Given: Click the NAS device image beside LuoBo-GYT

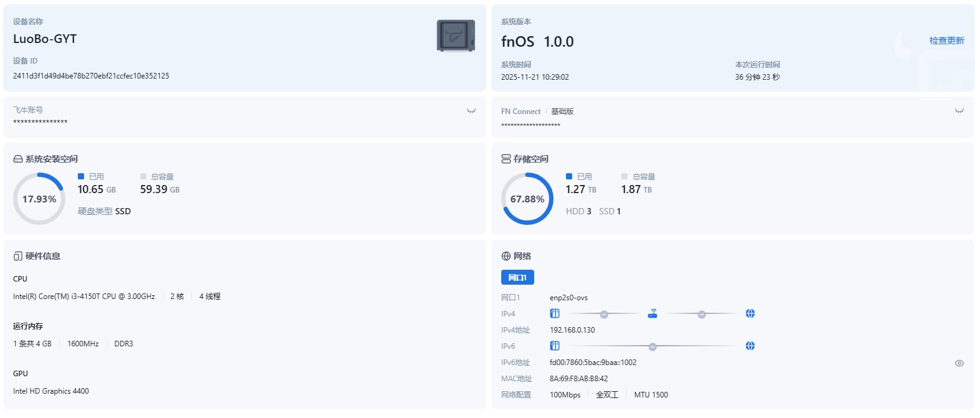Looking at the screenshot, I should click(456, 36).
